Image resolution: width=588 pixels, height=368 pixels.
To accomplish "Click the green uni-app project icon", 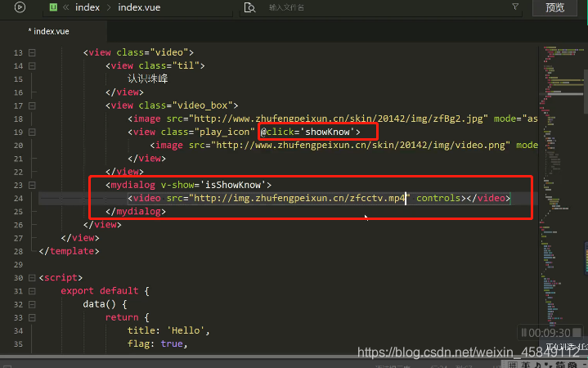I will click(54, 7).
